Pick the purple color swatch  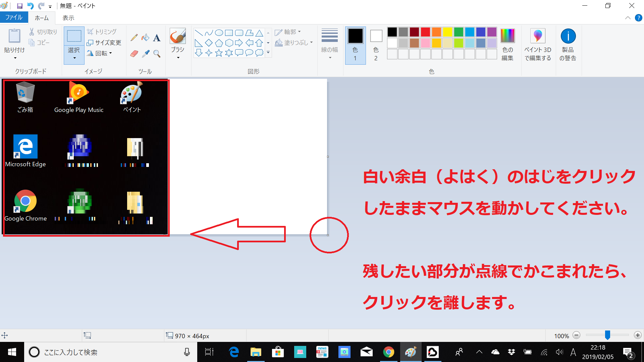(492, 32)
